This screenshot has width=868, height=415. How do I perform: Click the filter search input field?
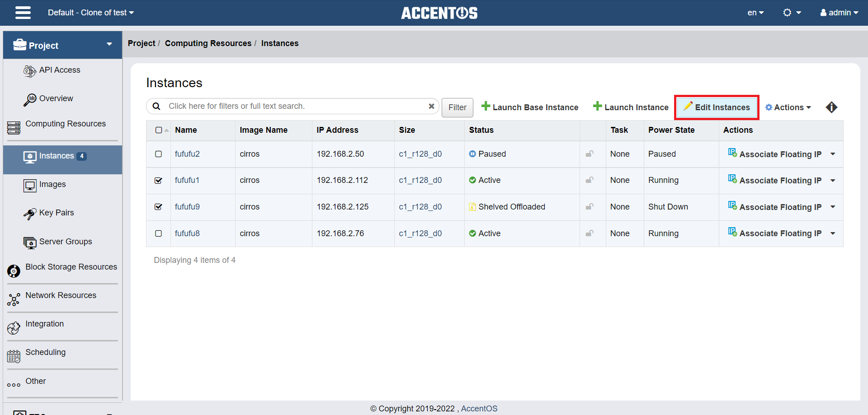click(x=297, y=106)
